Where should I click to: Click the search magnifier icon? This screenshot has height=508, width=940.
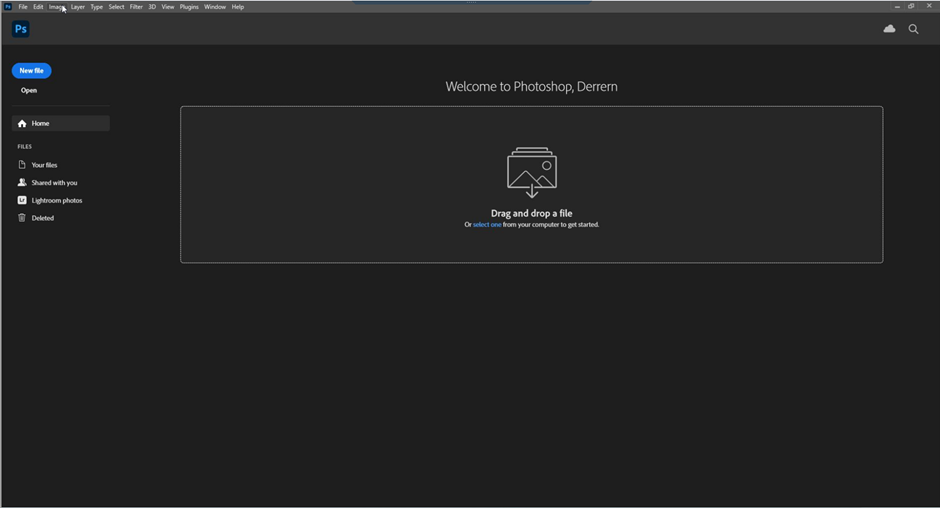tap(913, 29)
